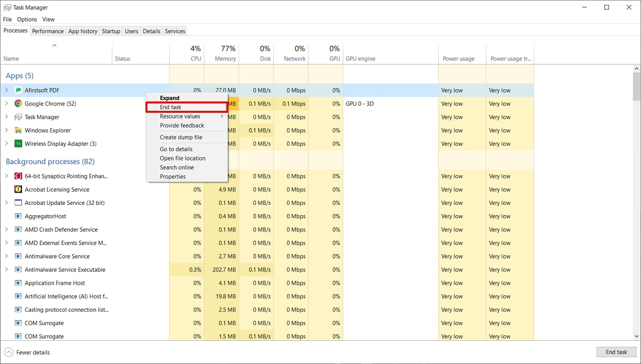Image resolution: width=641 pixels, height=364 pixels.
Task: Click the AMD Crash Defender Service icon
Action: [18, 229]
